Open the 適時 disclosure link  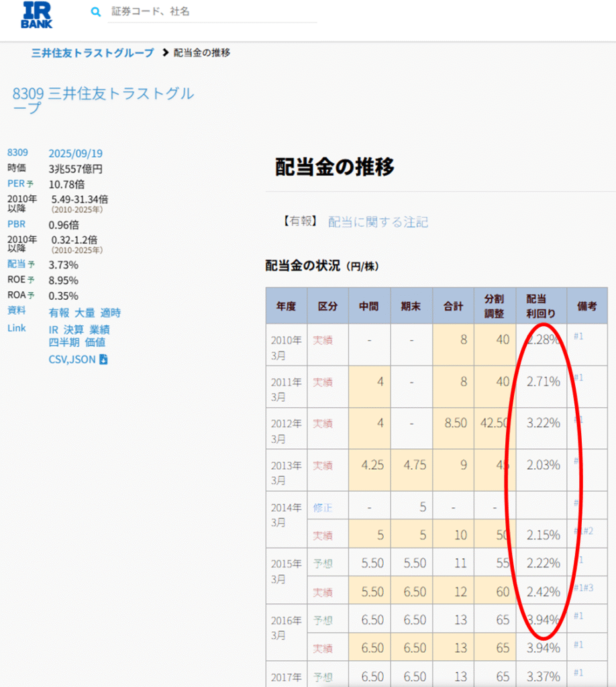pos(111,313)
